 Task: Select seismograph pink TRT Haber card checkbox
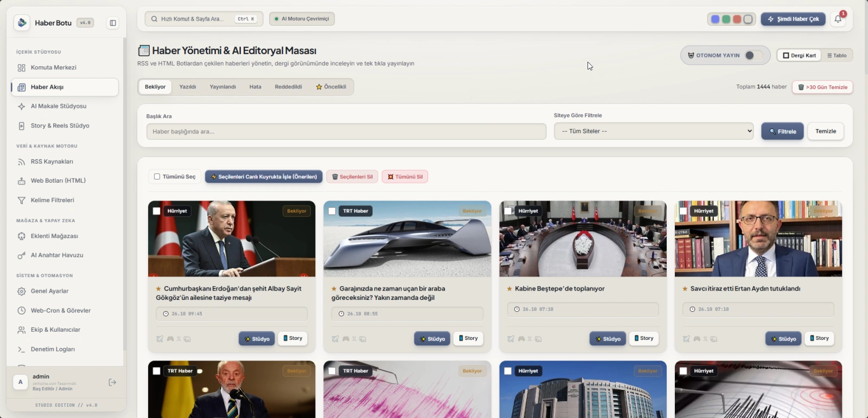332,371
